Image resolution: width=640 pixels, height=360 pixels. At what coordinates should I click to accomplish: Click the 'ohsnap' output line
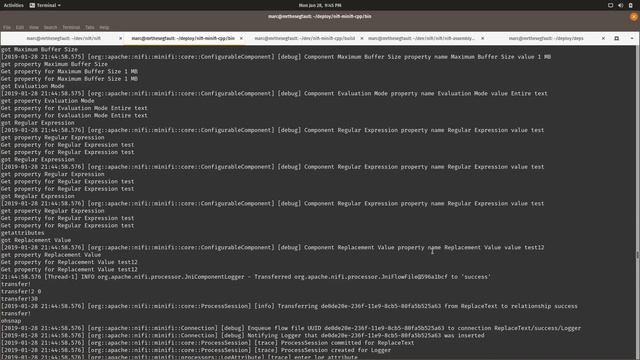pyautogui.click(x=11, y=321)
